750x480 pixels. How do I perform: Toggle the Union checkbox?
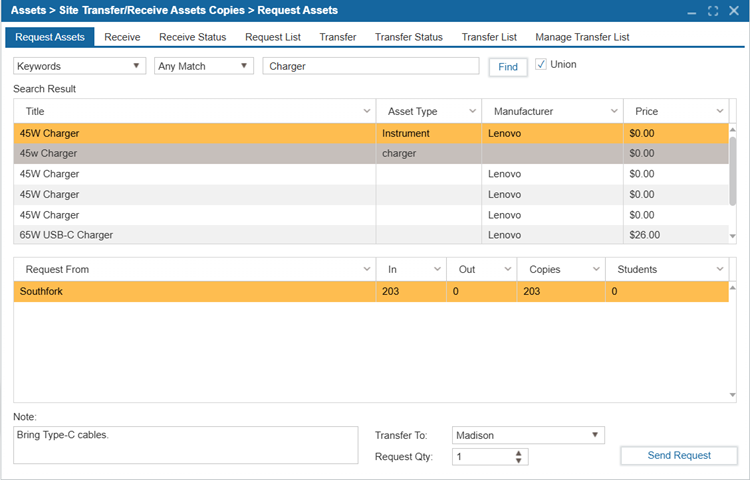[540, 64]
